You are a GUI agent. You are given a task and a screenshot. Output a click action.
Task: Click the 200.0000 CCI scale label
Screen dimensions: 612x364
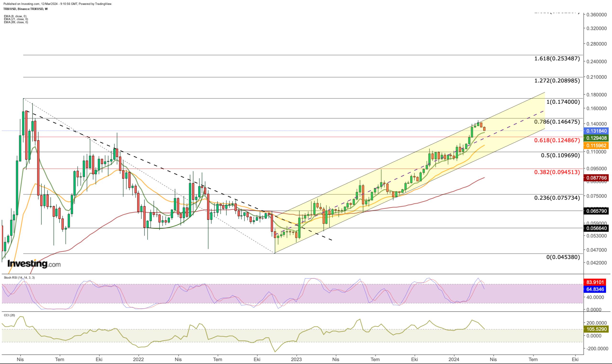pos(597,323)
